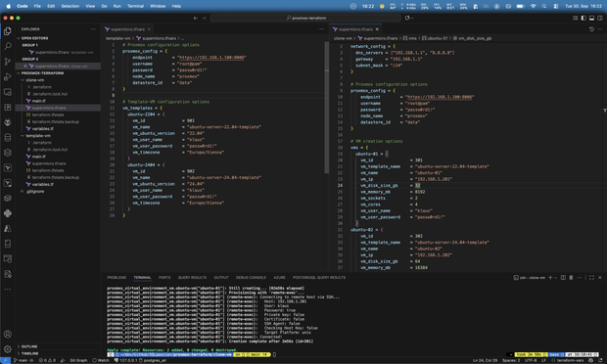Open left editor group more actions
Screen dimensions: 607x364
point(321,29)
